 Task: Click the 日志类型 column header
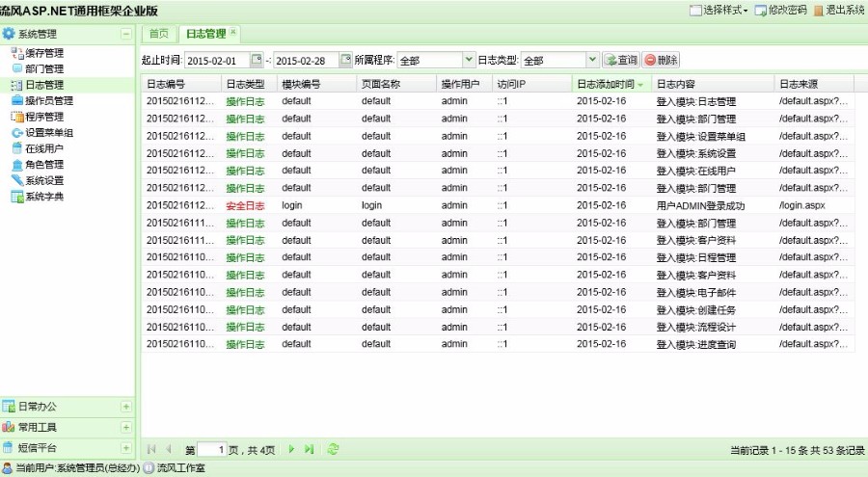(x=249, y=84)
